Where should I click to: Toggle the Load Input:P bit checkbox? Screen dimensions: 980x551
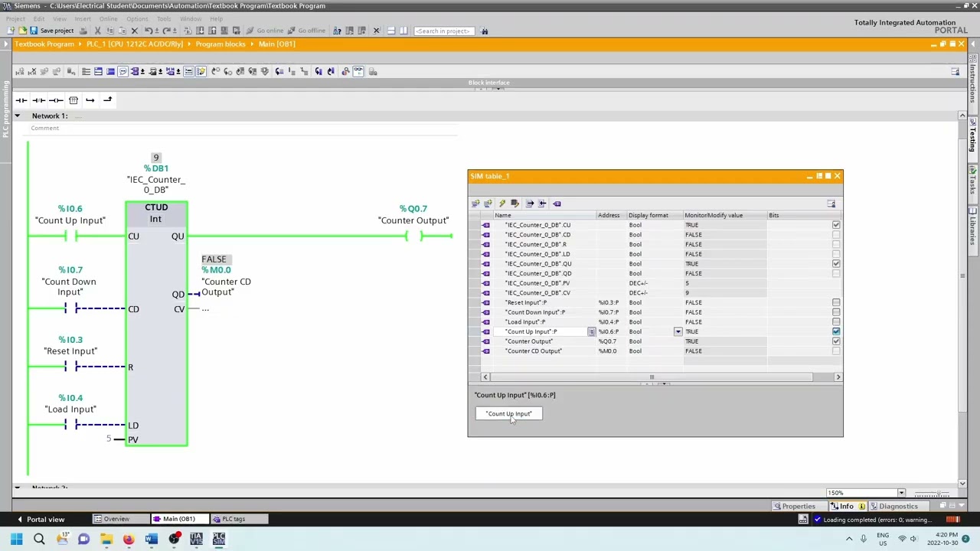836,322
